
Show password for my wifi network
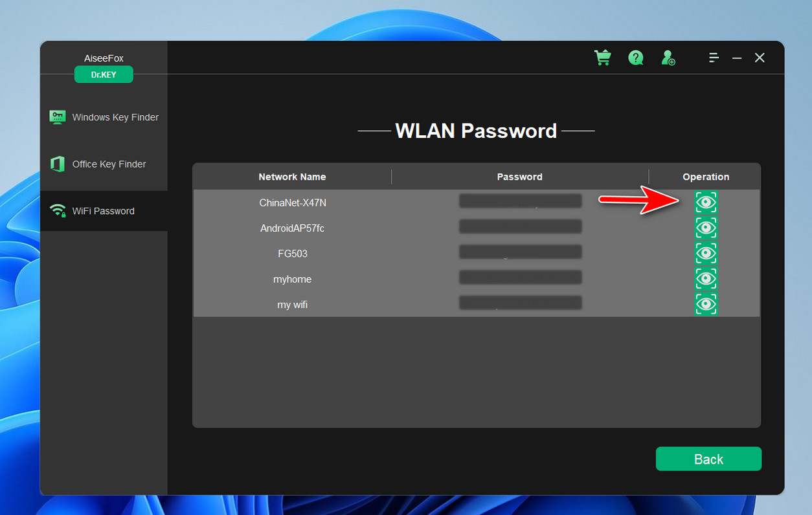(706, 304)
